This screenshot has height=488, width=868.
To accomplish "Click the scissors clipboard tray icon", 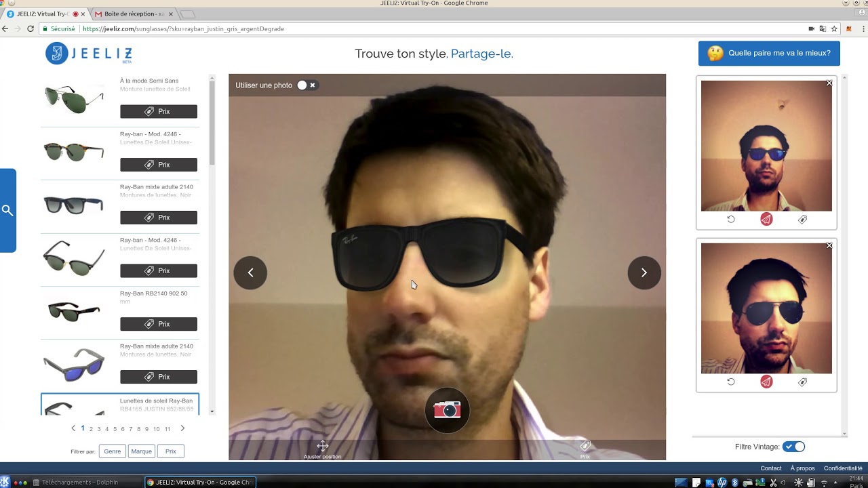I will click(x=772, y=483).
